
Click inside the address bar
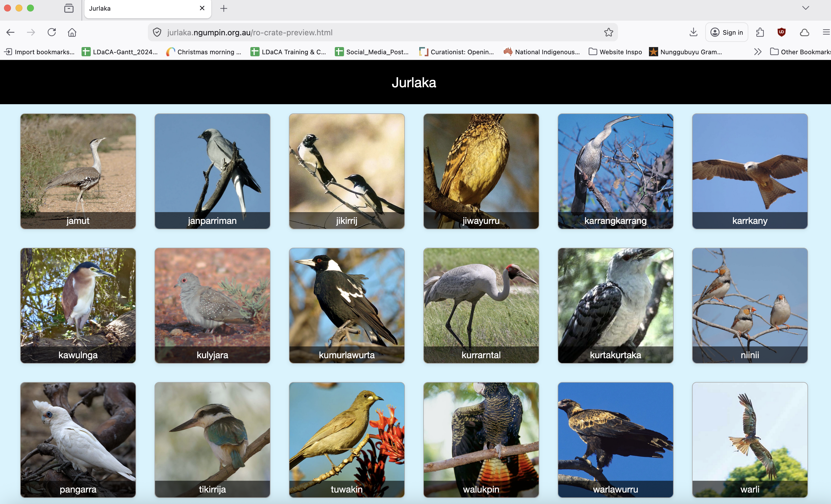(371, 32)
